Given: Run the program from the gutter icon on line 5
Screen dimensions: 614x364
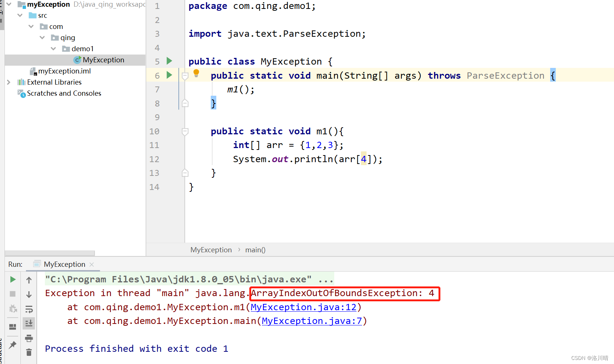Looking at the screenshot, I should (x=169, y=61).
